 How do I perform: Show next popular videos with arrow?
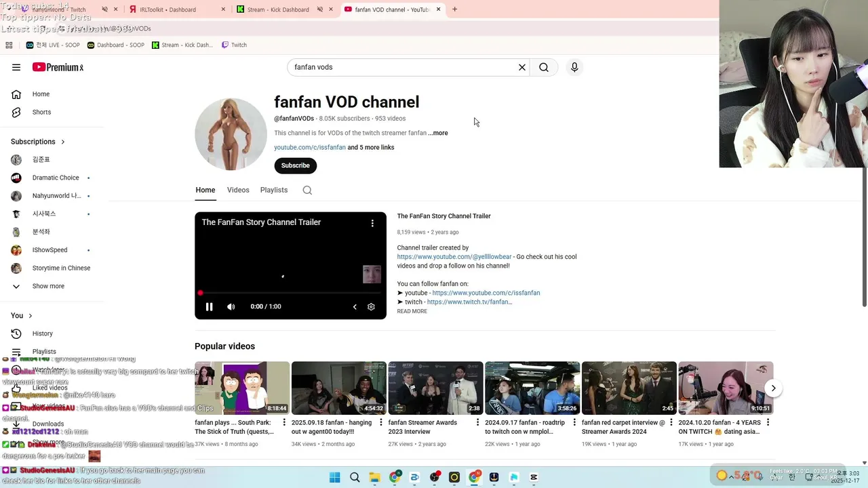pyautogui.click(x=773, y=388)
